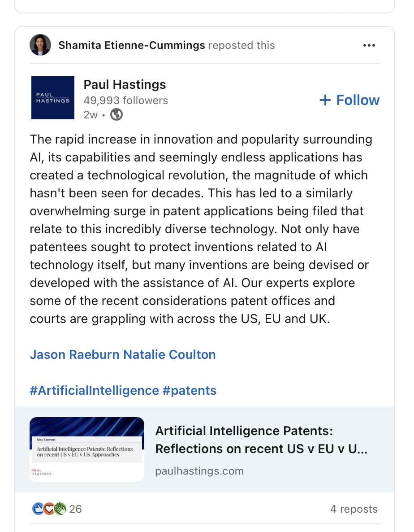The width and height of the screenshot is (414, 532).
Task: Open the #ArtificialIntelligence hashtag
Action: pos(94,391)
